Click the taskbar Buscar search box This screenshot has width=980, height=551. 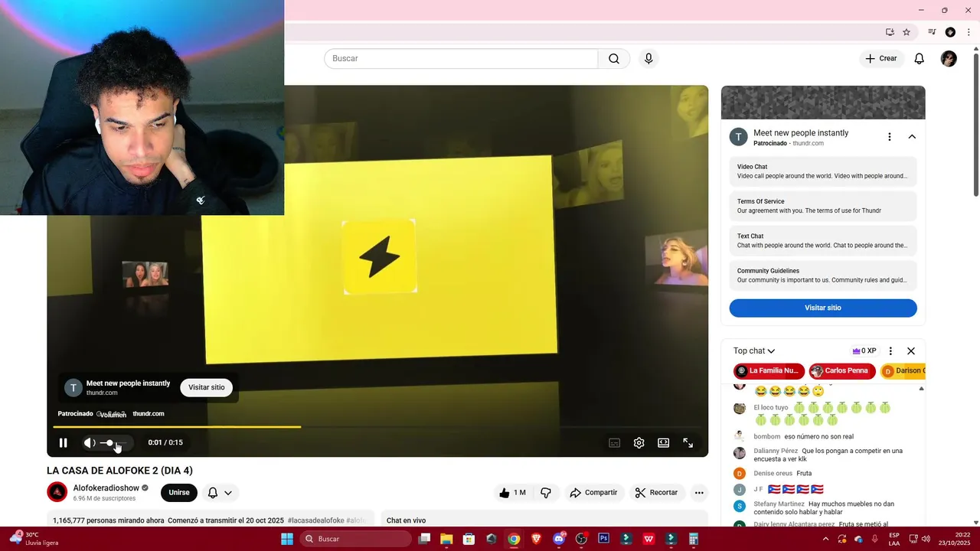[355, 539]
